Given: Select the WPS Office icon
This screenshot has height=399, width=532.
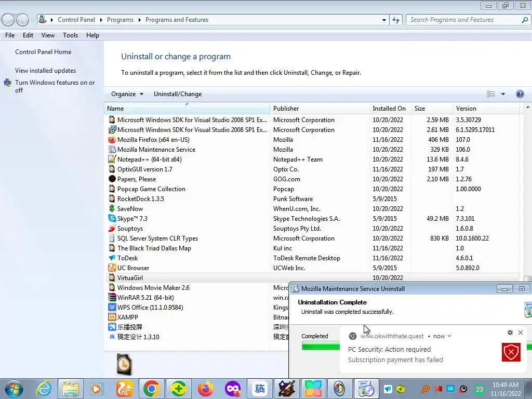Looking at the screenshot, I should (112, 307).
